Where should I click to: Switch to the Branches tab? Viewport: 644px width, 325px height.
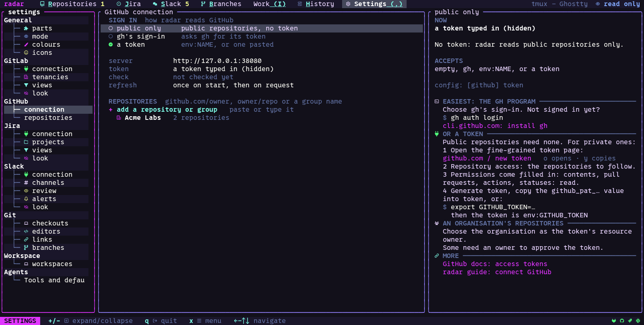coord(221,4)
